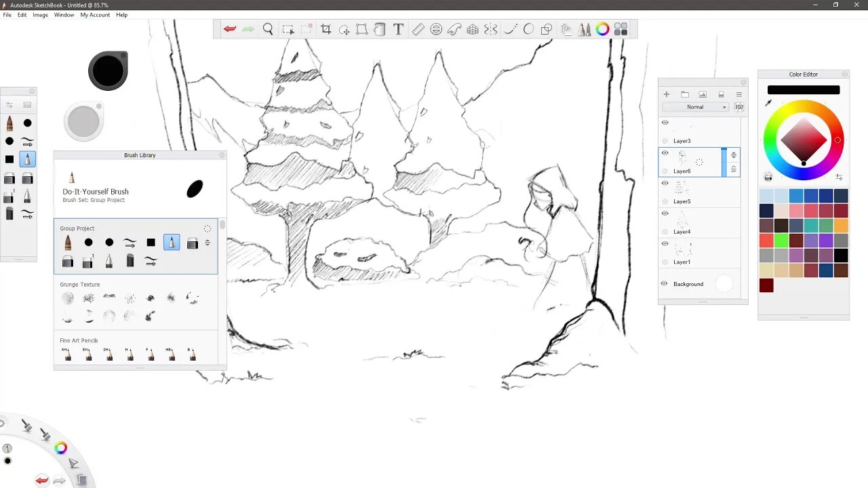Click the black brush puck on the canvas

point(108,70)
